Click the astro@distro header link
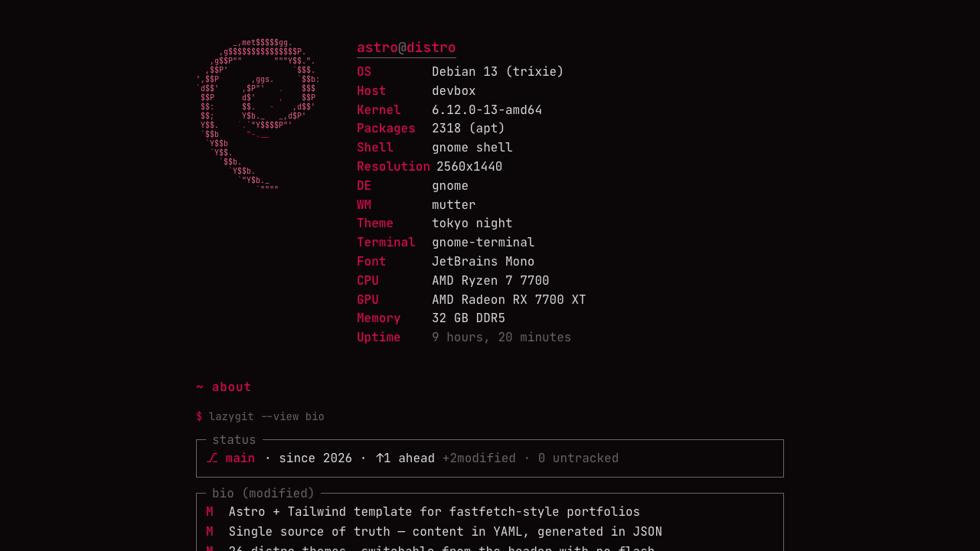 [407, 47]
